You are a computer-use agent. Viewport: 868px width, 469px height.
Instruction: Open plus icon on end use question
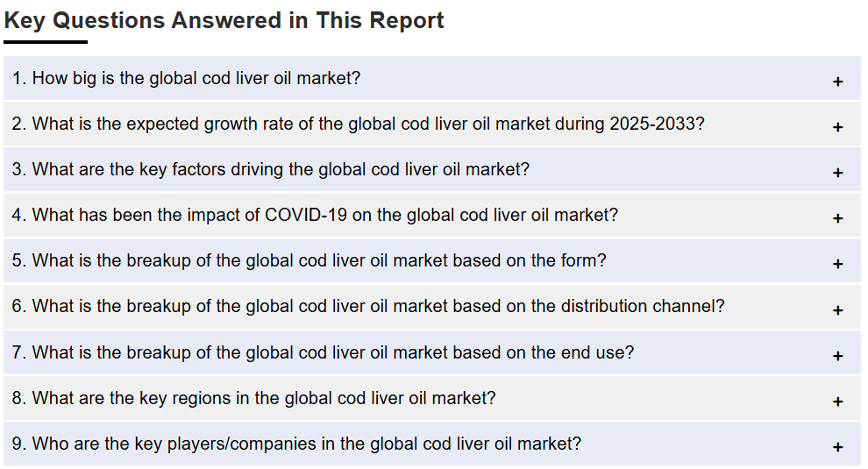837,356
